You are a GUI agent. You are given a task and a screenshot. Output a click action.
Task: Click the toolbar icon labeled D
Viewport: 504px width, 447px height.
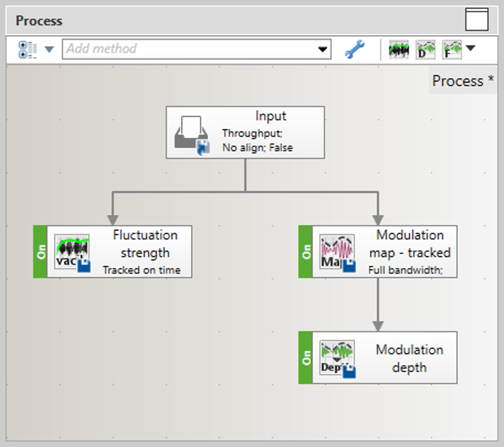(425, 50)
